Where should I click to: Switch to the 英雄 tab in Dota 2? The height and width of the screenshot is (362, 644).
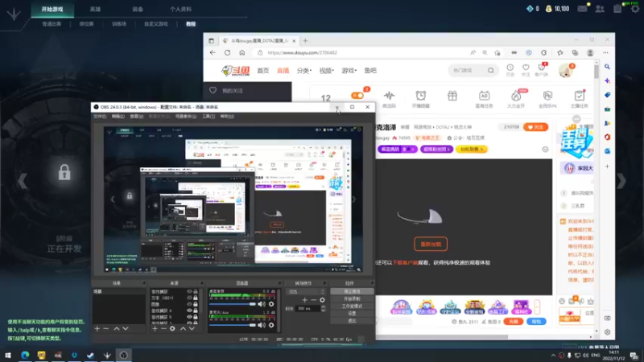pyautogui.click(x=95, y=9)
